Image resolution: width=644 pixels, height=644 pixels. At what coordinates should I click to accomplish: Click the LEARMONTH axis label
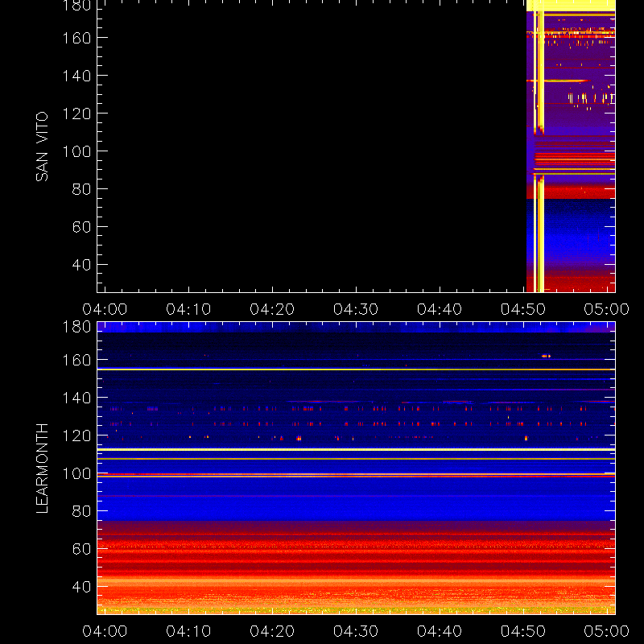pyautogui.click(x=42, y=468)
